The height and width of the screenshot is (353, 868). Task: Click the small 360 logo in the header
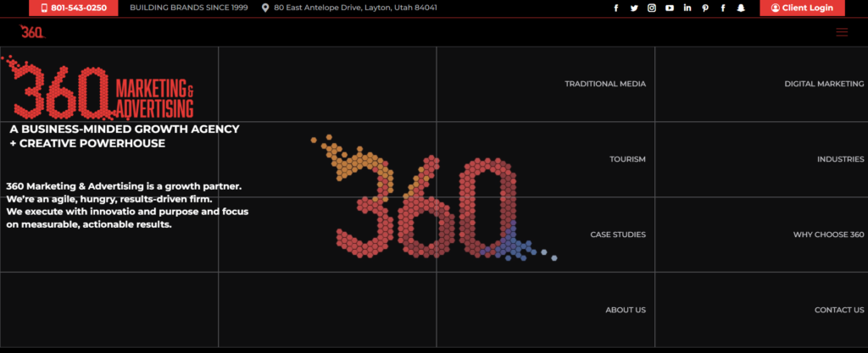[31, 31]
